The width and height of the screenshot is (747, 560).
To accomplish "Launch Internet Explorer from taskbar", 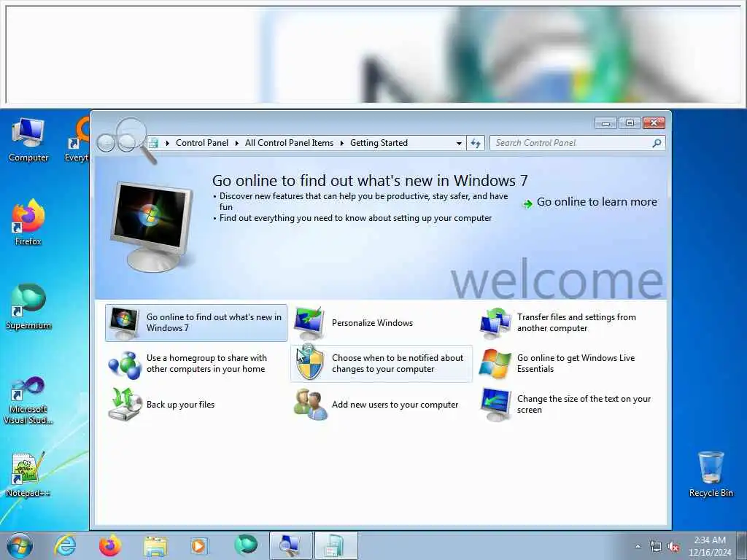I will (65, 546).
